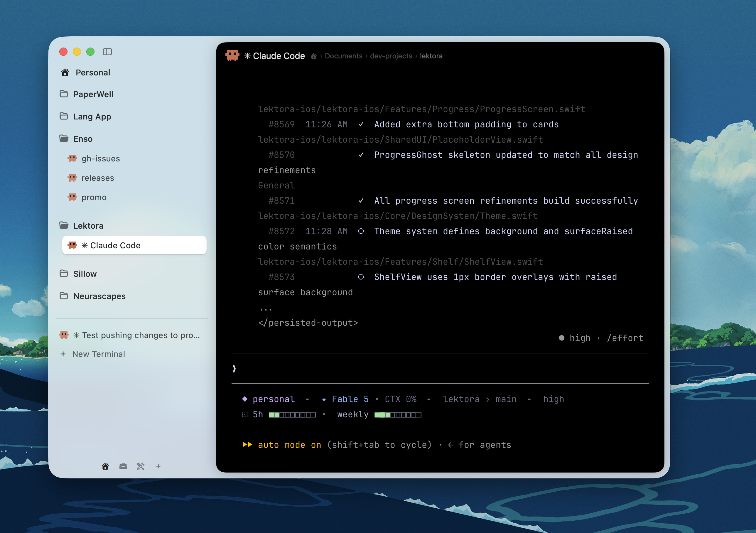Click the /effort indicator
This screenshot has width=756, height=533.
point(625,338)
